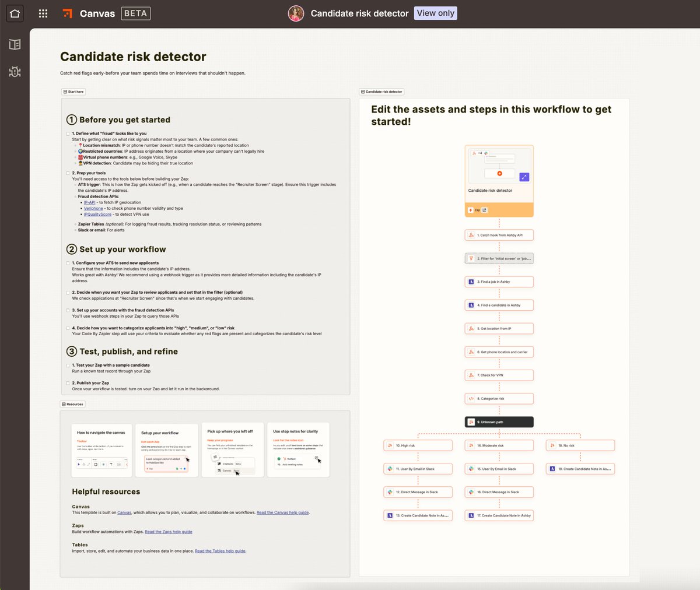Click the 'Test, publish, and refine' heading
700x590 pixels.
(x=122, y=352)
